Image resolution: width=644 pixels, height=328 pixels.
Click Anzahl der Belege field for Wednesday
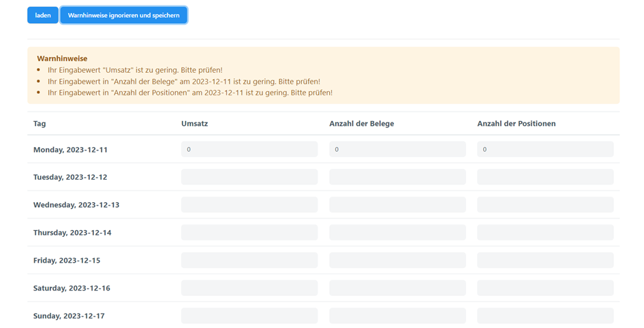[x=397, y=205]
